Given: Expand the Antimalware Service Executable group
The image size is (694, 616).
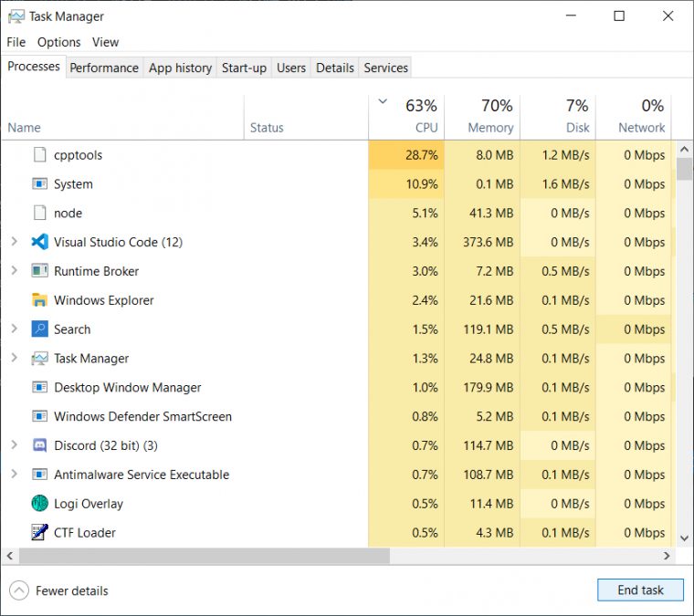Looking at the screenshot, I should (15, 474).
